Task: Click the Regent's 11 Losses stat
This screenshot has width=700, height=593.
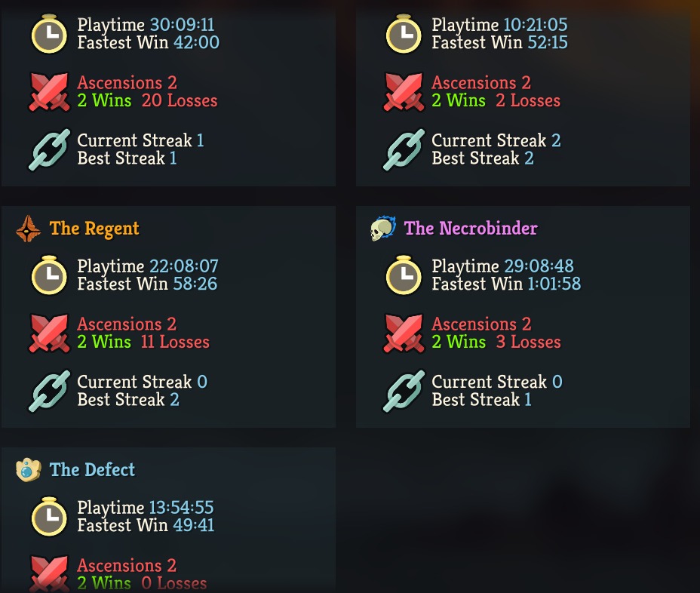Action: point(175,342)
